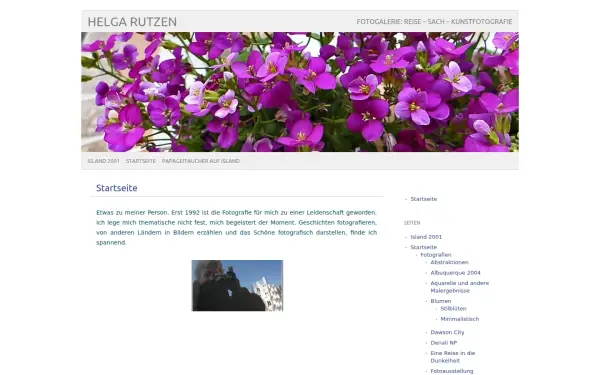Screen dimensions: 600x375
Task: Open the Albuquerque 2004 gallery link
Action: (455, 273)
